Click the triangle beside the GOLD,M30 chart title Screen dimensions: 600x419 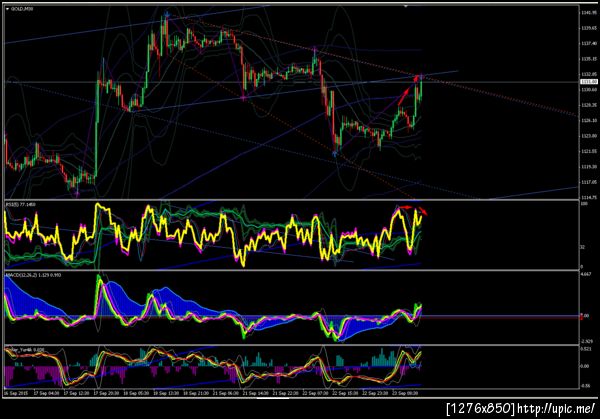[x=7, y=9]
